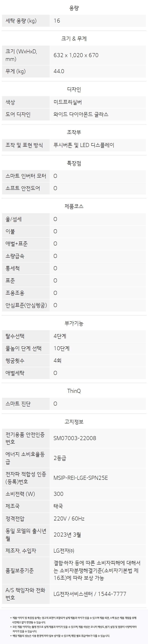Click the ThinQ section heading
This screenshot has width=148, height=644.
(x=74, y=391)
